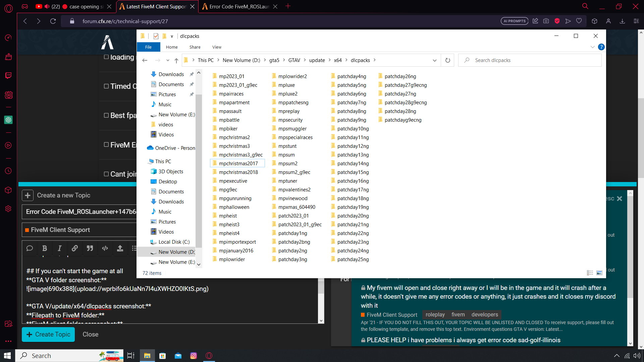Image resolution: width=644 pixels, height=362 pixels.
Task: Open the Quick Access Toolbar dropdown arrow
Action: click(172, 36)
